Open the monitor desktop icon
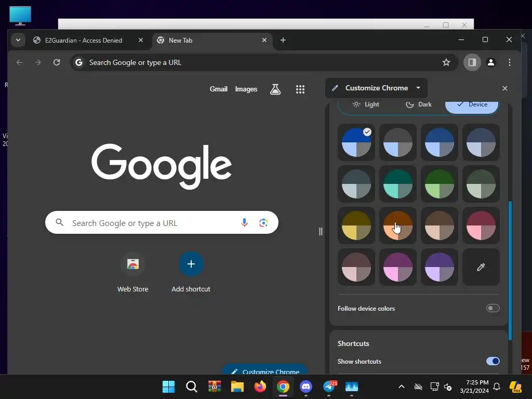Viewport: 532px width, 399px height. click(20, 16)
